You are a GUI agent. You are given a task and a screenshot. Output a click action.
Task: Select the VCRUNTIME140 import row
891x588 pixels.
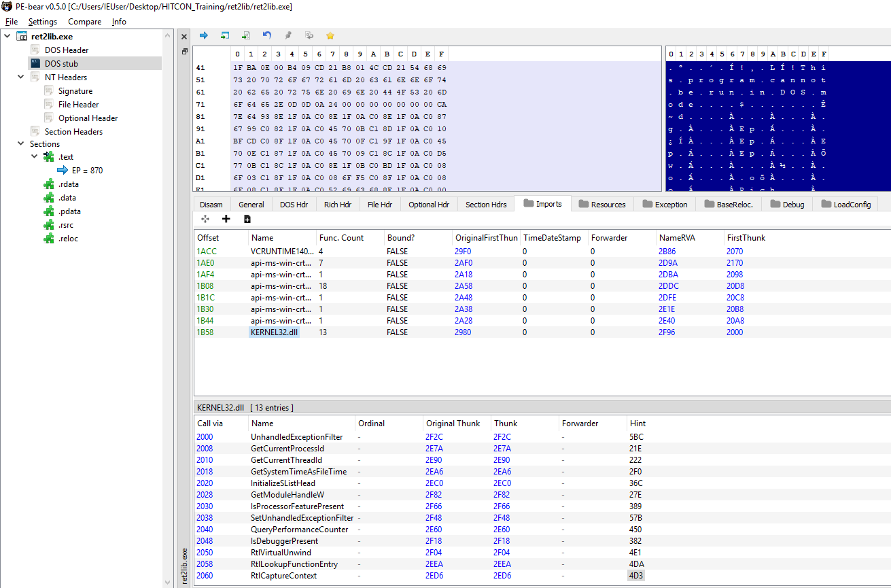(279, 252)
